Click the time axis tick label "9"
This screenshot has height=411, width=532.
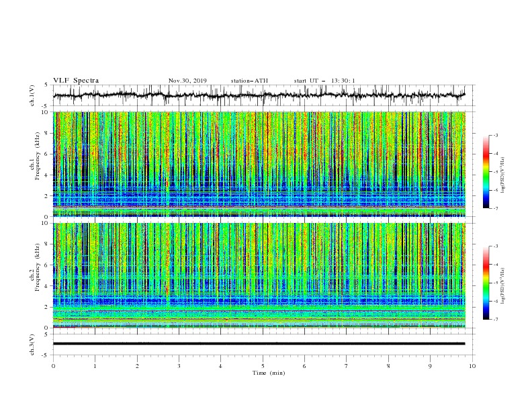click(430, 366)
